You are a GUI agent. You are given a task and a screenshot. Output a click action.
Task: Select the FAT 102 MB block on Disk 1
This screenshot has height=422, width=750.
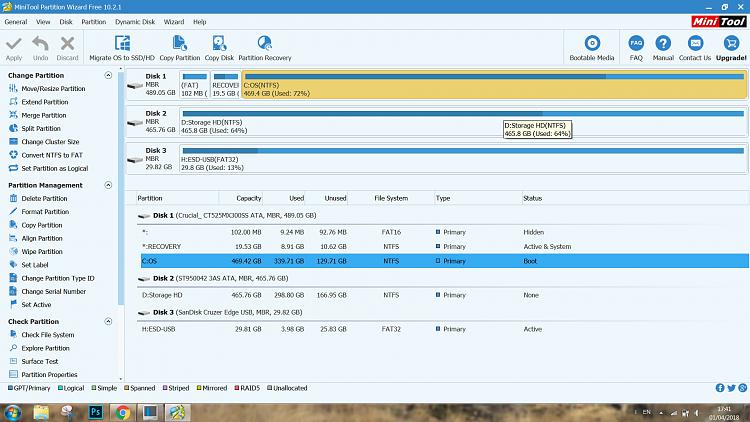(x=194, y=85)
